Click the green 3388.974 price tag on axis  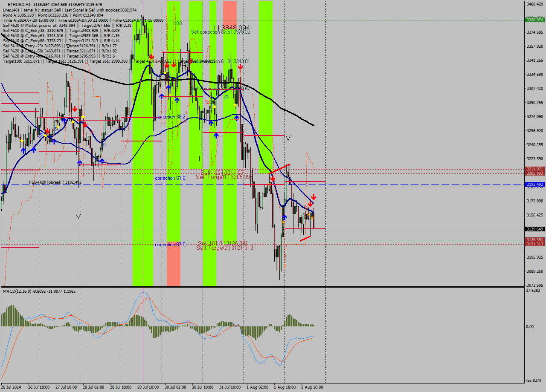point(534,20)
